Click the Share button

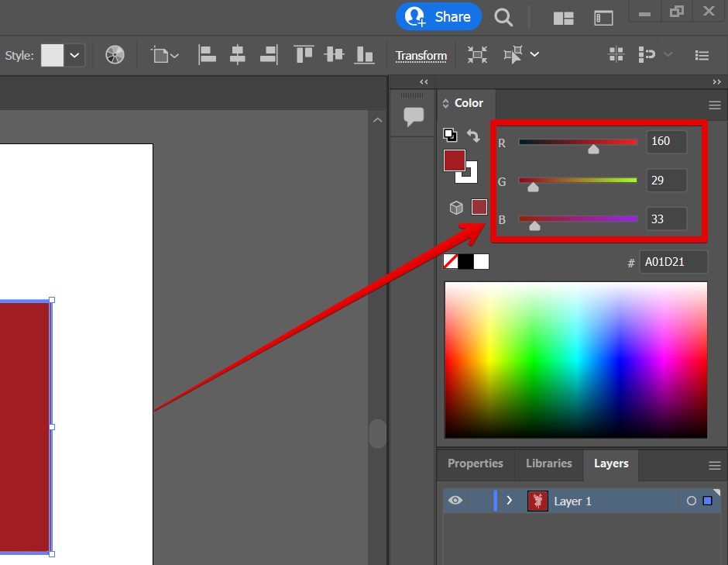[x=438, y=16]
